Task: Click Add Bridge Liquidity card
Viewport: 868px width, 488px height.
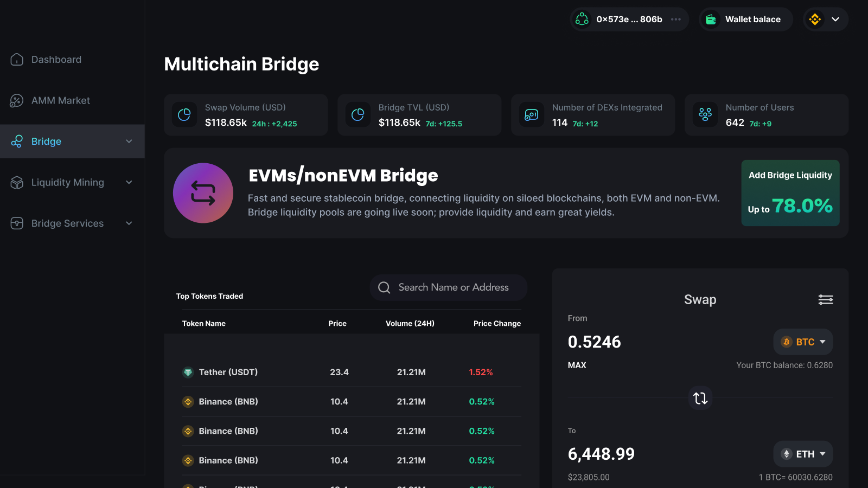Action: (x=790, y=193)
